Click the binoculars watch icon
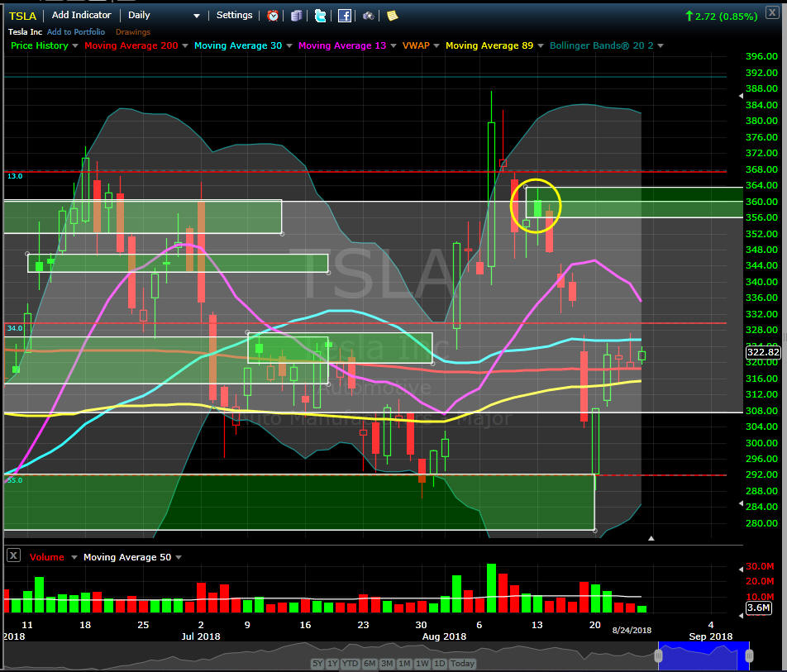 click(369, 16)
